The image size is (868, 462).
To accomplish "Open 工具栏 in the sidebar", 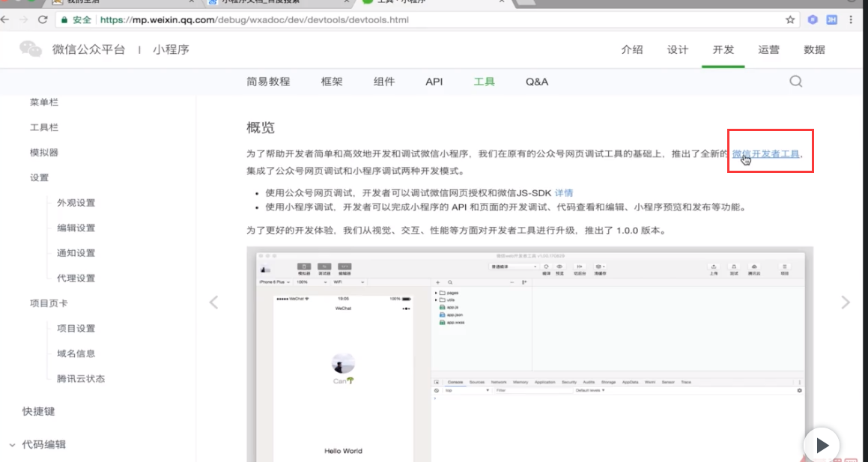I will pos(44,127).
